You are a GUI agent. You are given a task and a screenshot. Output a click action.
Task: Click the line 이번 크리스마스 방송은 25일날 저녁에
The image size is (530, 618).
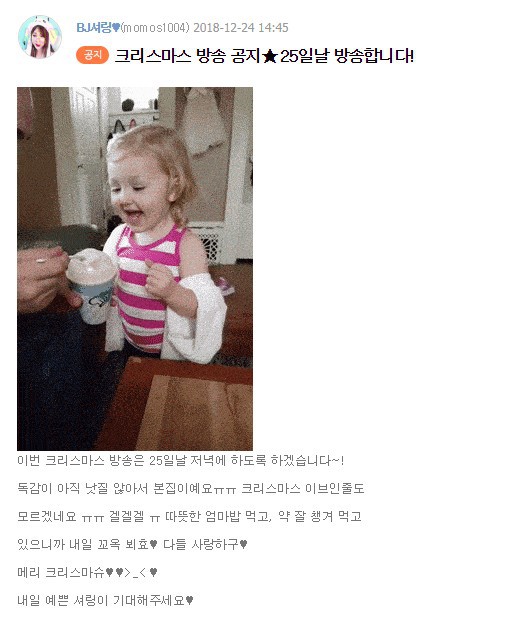[181, 460]
